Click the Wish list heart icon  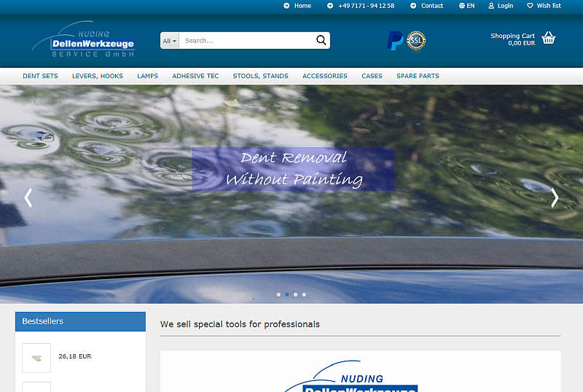click(531, 6)
